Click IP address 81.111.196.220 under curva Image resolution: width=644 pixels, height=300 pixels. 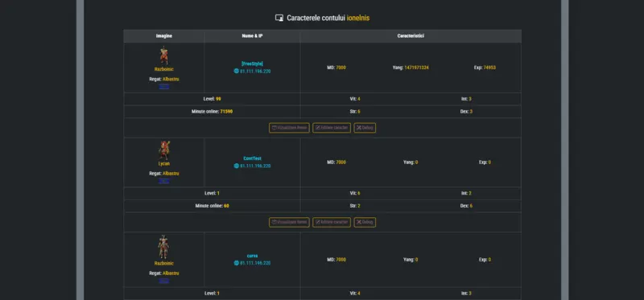[255, 263]
